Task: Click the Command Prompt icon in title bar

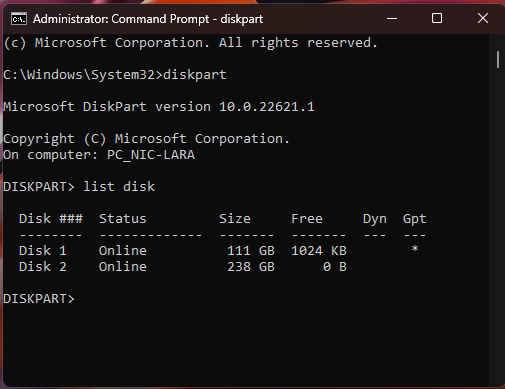Action: (x=19, y=19)
